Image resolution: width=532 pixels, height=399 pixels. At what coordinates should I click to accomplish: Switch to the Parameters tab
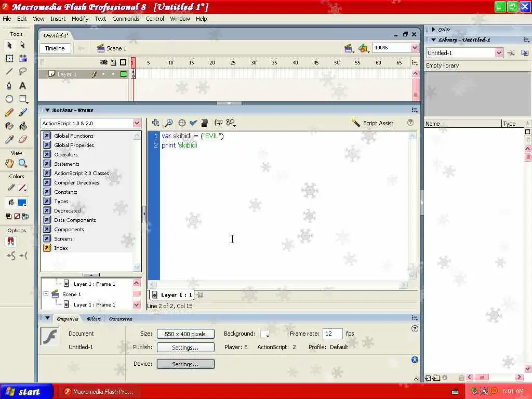[x=121, y=319]
